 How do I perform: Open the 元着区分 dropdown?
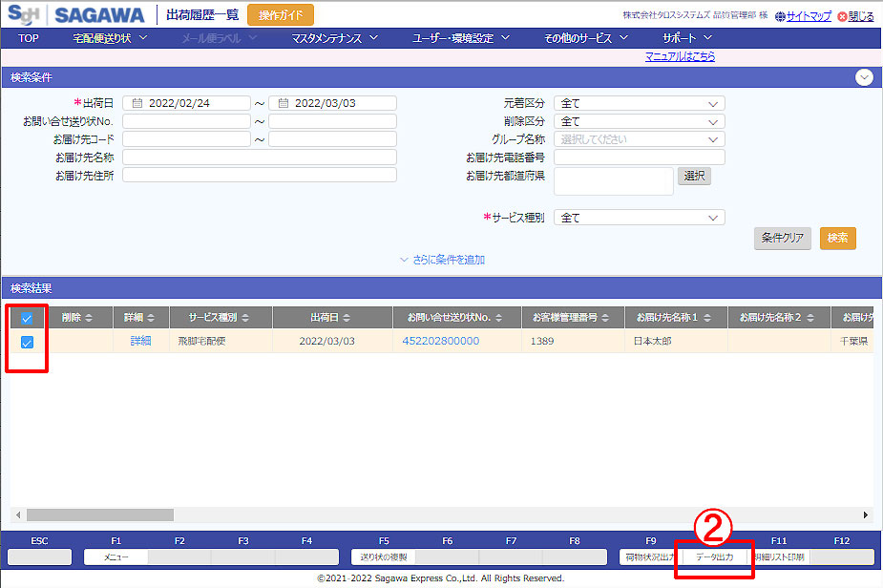[x=712, y=104]
